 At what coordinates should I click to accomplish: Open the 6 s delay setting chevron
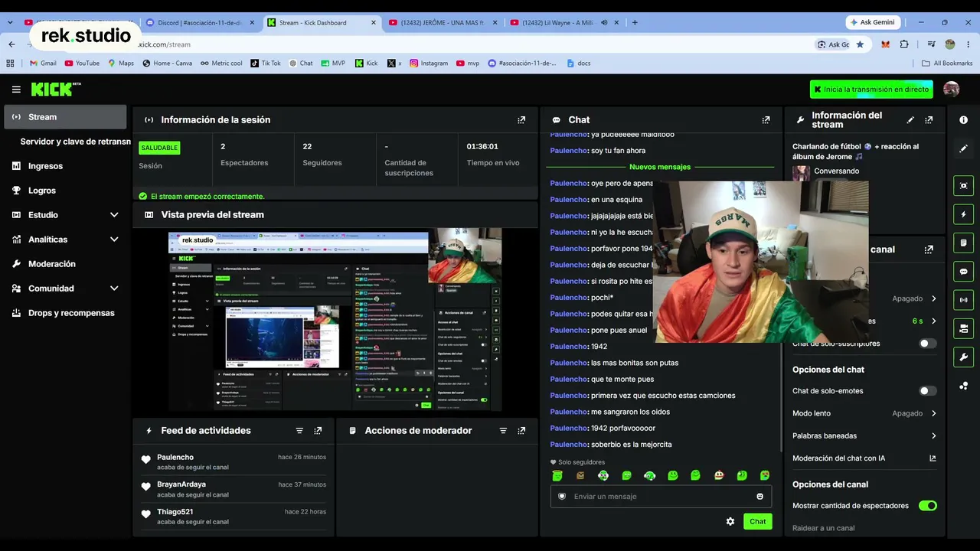pyautogui.click(x=933, y=321)
